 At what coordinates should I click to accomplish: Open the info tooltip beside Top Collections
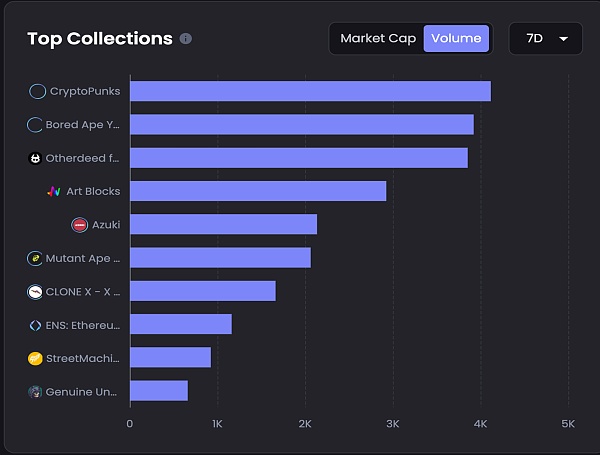[186, 39]
